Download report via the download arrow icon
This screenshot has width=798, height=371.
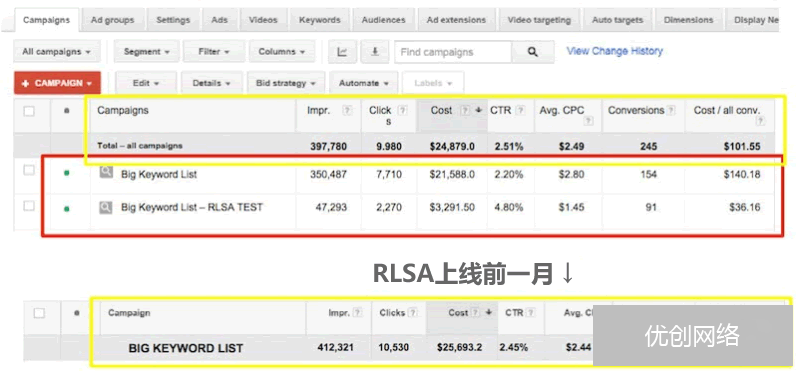point(375,52)
